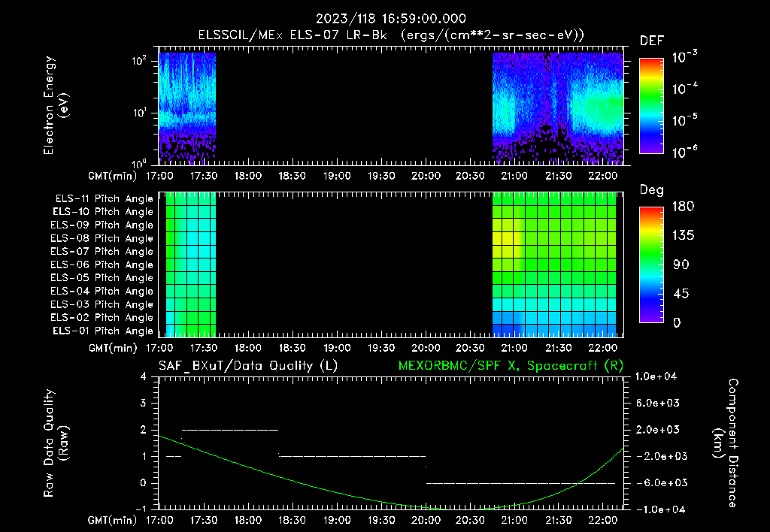The width and height of the screenshot is (770, 532).
Task: Click the Electron Energy (eV) axis label
Action: click(x=56, y=105)
